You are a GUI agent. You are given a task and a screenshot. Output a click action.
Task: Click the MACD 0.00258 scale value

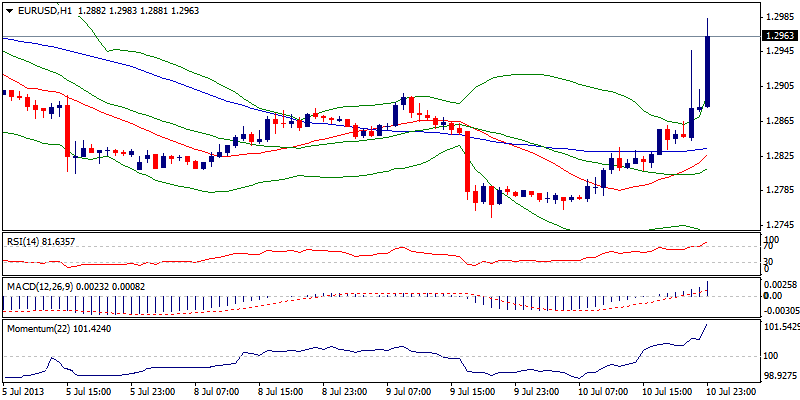point(779,285)
